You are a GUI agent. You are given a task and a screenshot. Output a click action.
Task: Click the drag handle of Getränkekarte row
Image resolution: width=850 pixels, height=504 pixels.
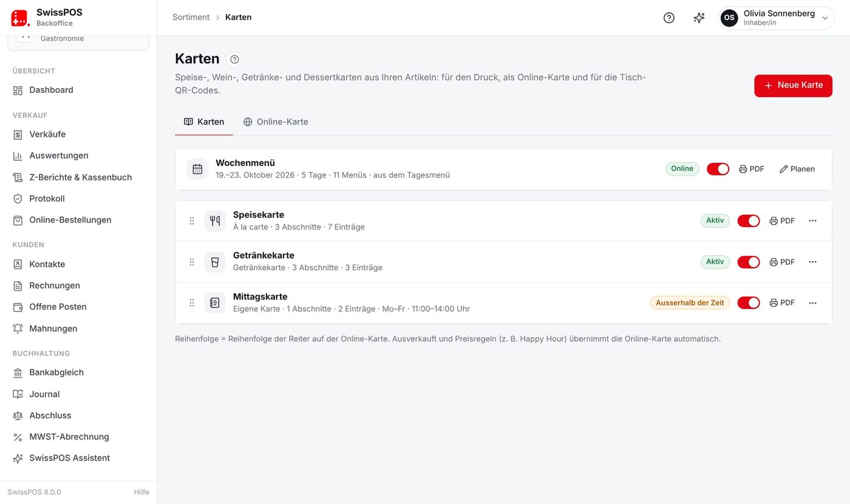(192, 262)
